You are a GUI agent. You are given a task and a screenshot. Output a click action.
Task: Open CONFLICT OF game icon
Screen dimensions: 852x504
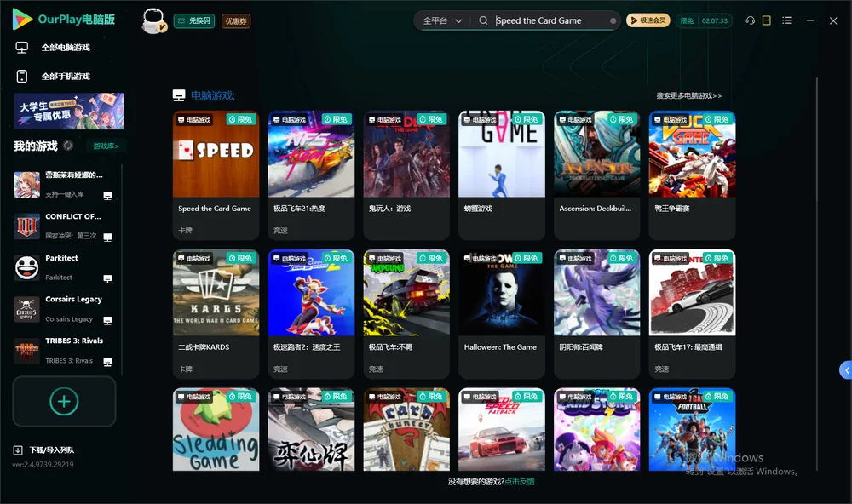coord(26,226)
